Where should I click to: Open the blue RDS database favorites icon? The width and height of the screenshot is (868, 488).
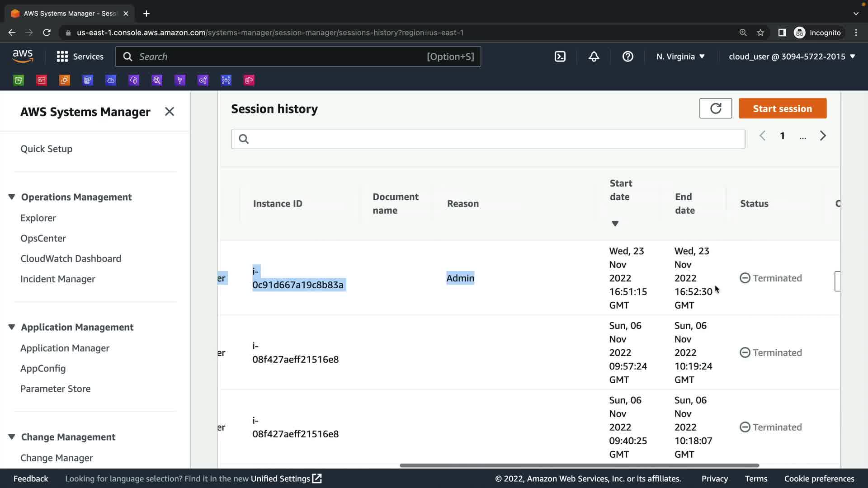(88, 80)
